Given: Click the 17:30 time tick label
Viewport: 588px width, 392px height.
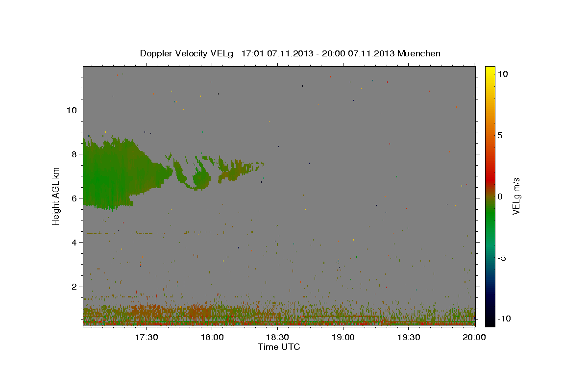Looking at the screenshot, I should (147, 337).
